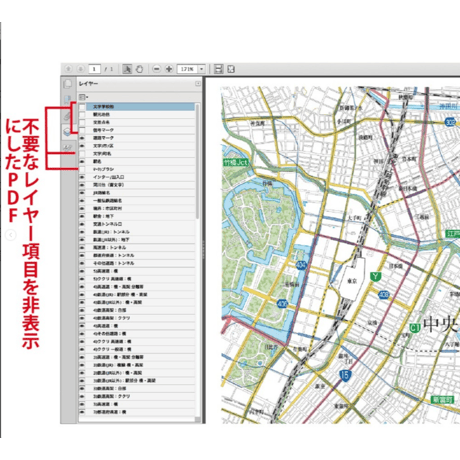Hide the 文字(市/区) layer

pos(82,146)
